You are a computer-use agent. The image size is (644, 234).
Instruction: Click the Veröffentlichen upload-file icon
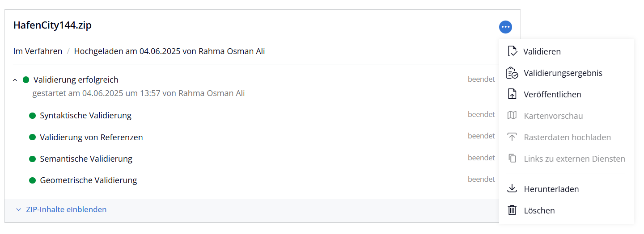[512, 94]
